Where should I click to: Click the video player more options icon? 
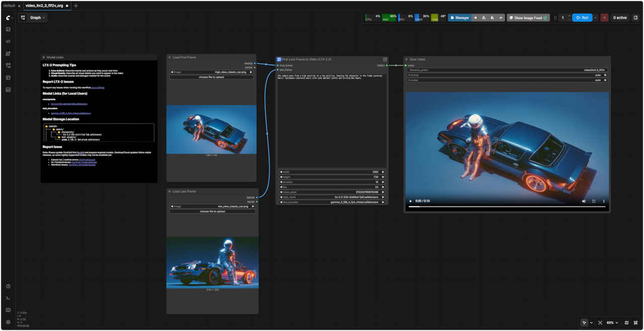pyautogui.click(x=604, y=201)
